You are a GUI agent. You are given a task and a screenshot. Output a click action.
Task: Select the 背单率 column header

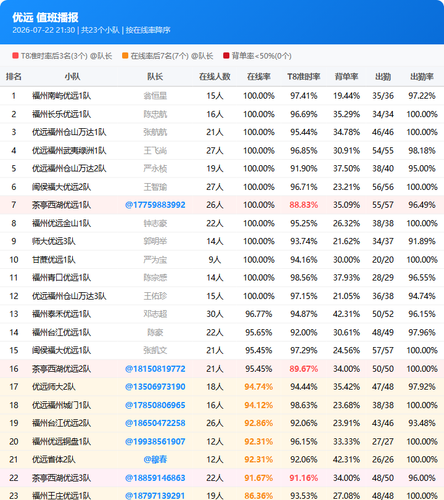point(346,77)
